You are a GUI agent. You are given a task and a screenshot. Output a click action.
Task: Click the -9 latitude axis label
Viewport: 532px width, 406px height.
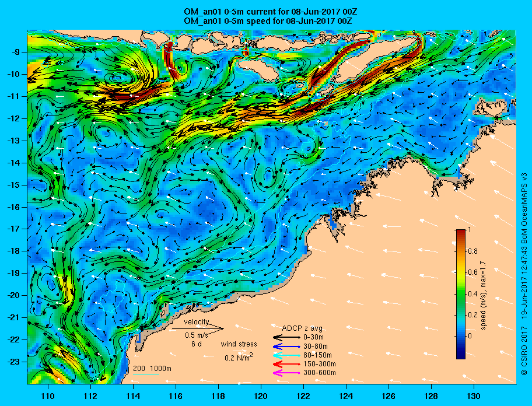pos(15,52)
